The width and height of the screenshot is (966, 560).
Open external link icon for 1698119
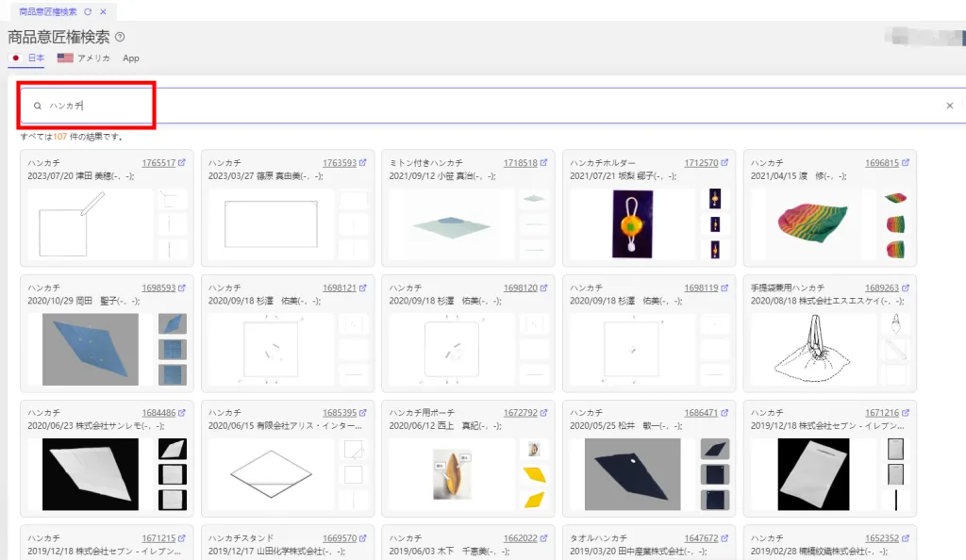[x=724, y=288]
